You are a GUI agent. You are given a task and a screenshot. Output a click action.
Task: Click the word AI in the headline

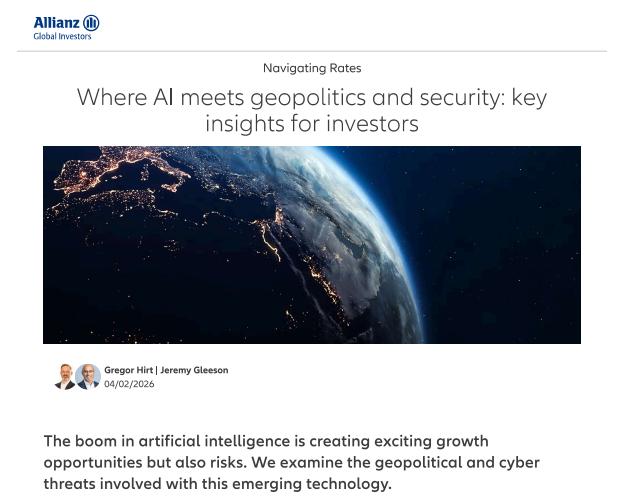tap(163, 98)
